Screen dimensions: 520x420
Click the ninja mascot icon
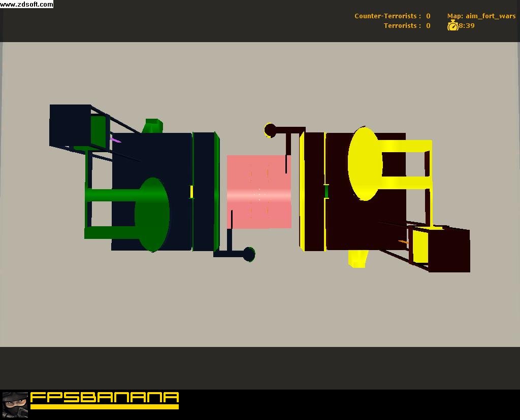(x=15, y=404)
